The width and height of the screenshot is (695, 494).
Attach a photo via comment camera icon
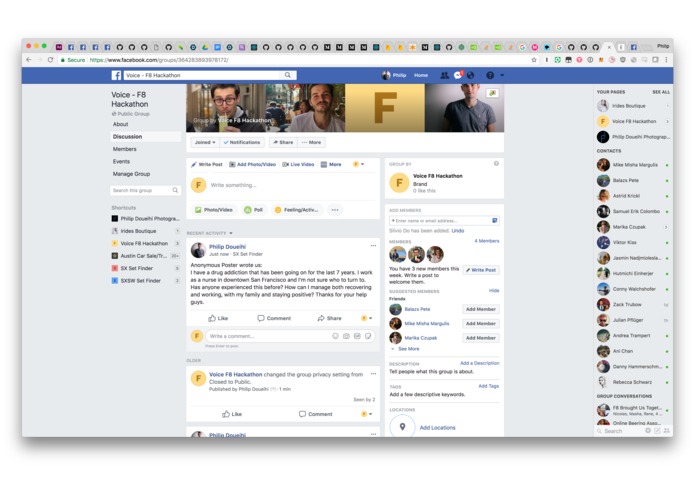coord(346,336)
